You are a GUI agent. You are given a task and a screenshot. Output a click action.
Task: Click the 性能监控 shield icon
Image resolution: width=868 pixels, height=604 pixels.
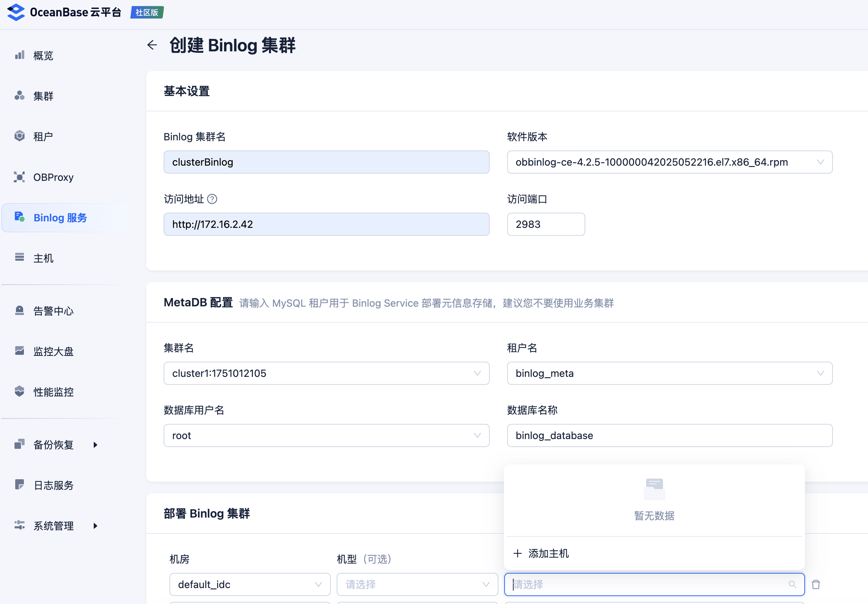click(x=20, y=391)
